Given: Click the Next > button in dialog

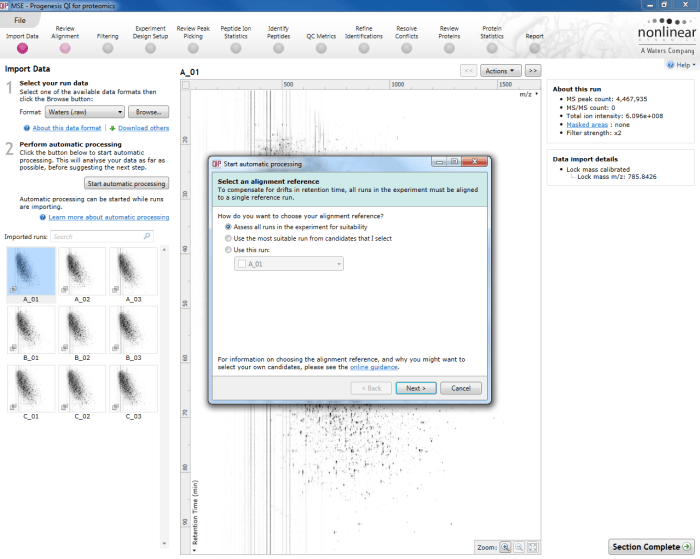Looking at the screenshot, I should [x=416, y=388].
